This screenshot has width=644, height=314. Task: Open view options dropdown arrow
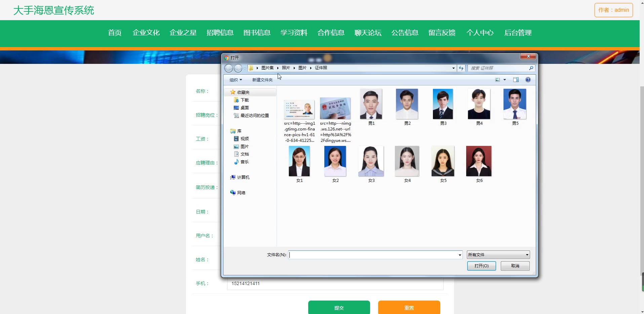[505, 80]
